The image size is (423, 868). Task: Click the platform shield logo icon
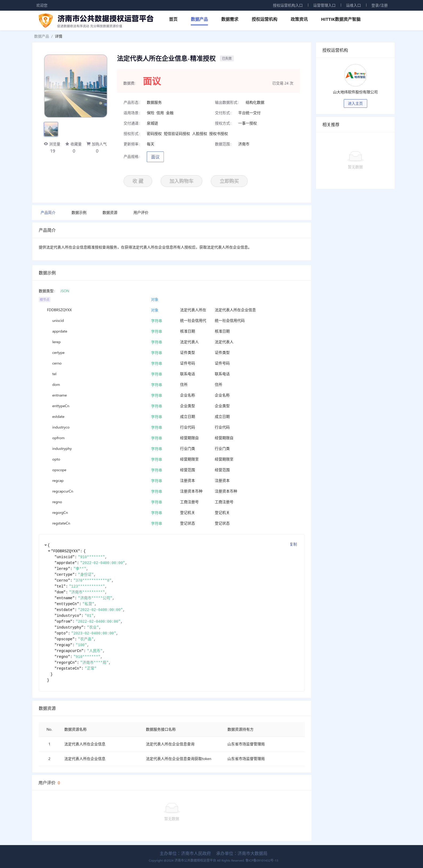coord(46,20)
